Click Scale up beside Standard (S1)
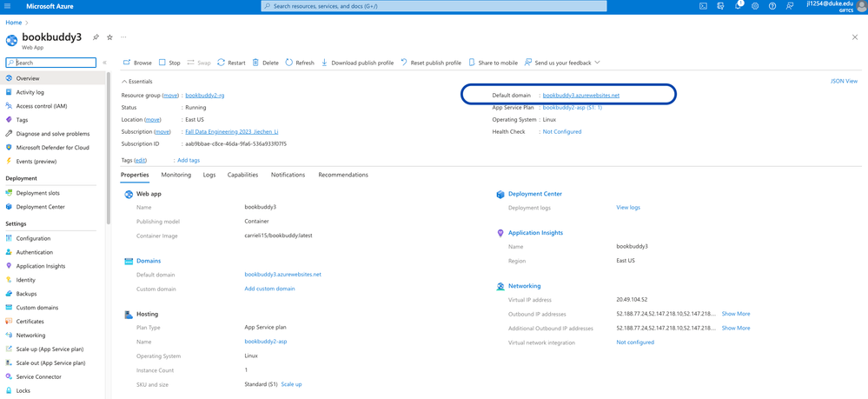Image resolution: width=868 pixels, height=399 pixels. pyautogui.click(x=291, y=384)
